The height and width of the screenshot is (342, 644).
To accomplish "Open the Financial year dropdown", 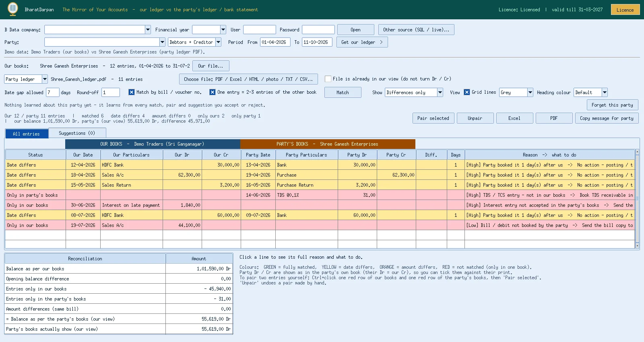I will pos(223,30).
